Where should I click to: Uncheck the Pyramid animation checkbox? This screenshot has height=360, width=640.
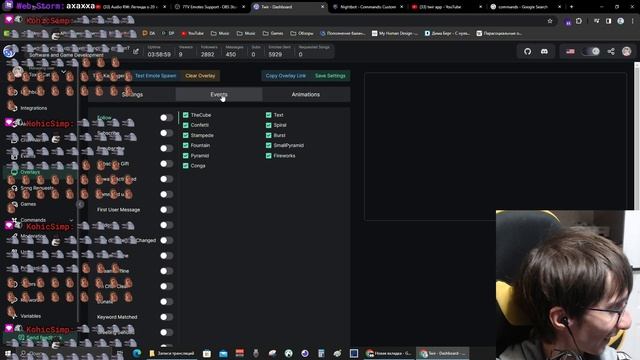pyautogui.click(x=186, y=156)
